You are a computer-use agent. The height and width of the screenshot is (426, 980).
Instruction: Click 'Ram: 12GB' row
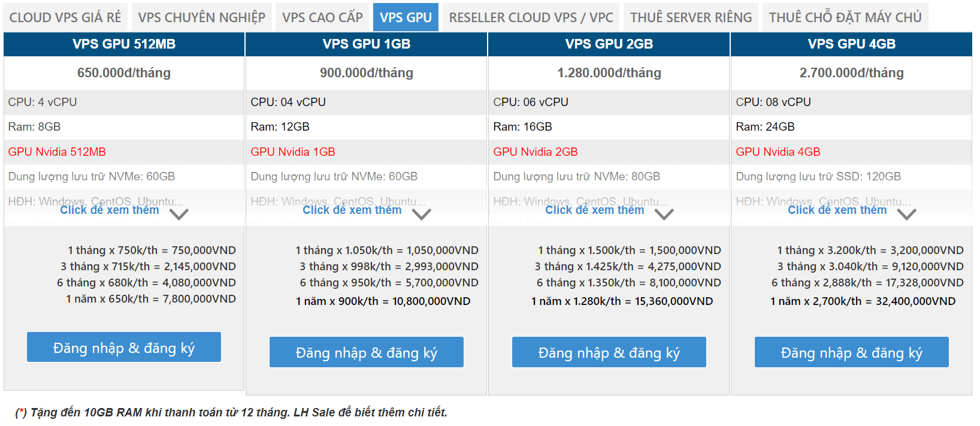[367, 127]
